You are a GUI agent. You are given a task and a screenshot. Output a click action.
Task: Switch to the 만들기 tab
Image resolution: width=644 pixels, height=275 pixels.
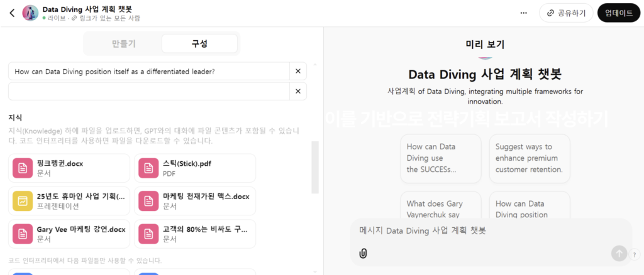123,43
